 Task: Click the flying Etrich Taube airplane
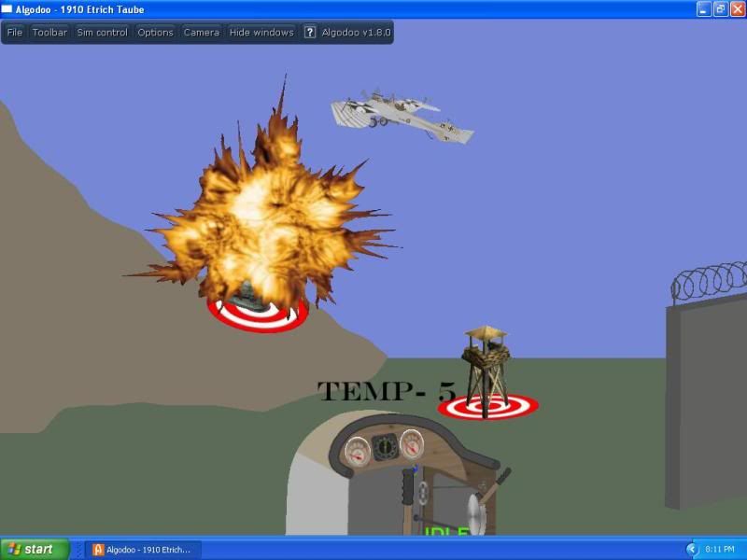(400, 116)
